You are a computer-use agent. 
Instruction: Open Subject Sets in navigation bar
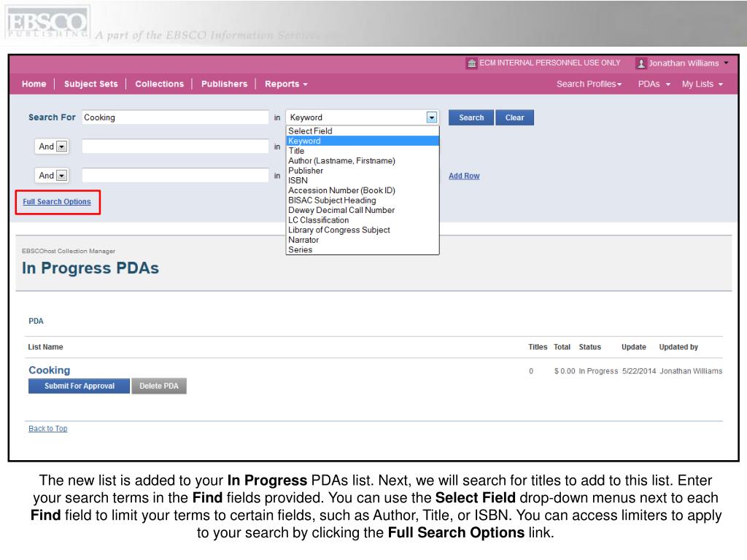(x=90, y=84)
